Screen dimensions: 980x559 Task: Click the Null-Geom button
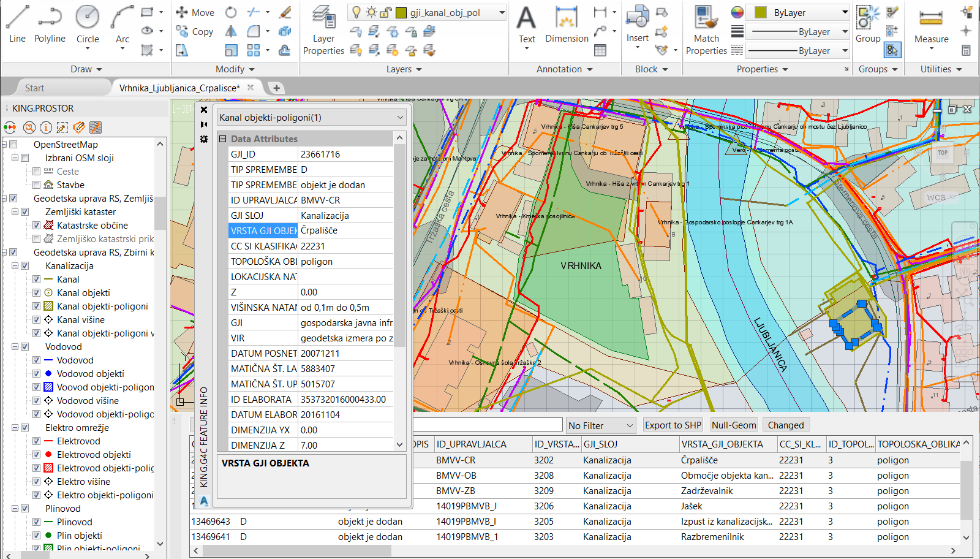734,425
